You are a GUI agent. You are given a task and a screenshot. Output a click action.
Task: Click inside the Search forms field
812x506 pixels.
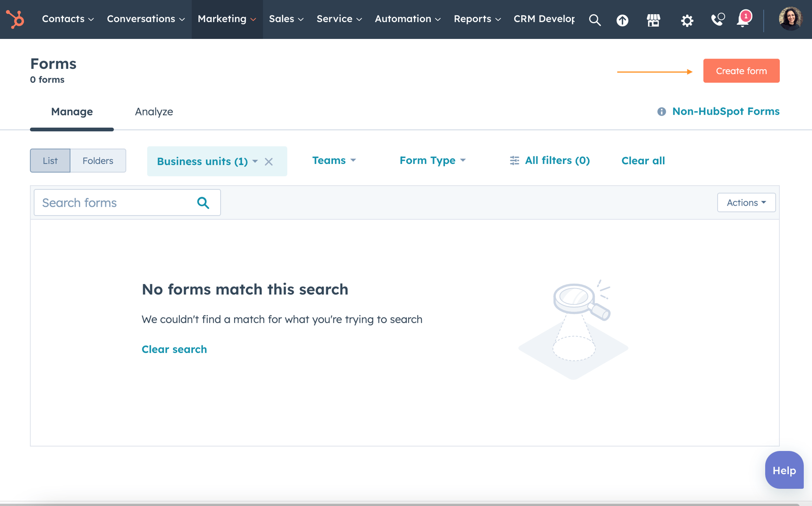110,202
